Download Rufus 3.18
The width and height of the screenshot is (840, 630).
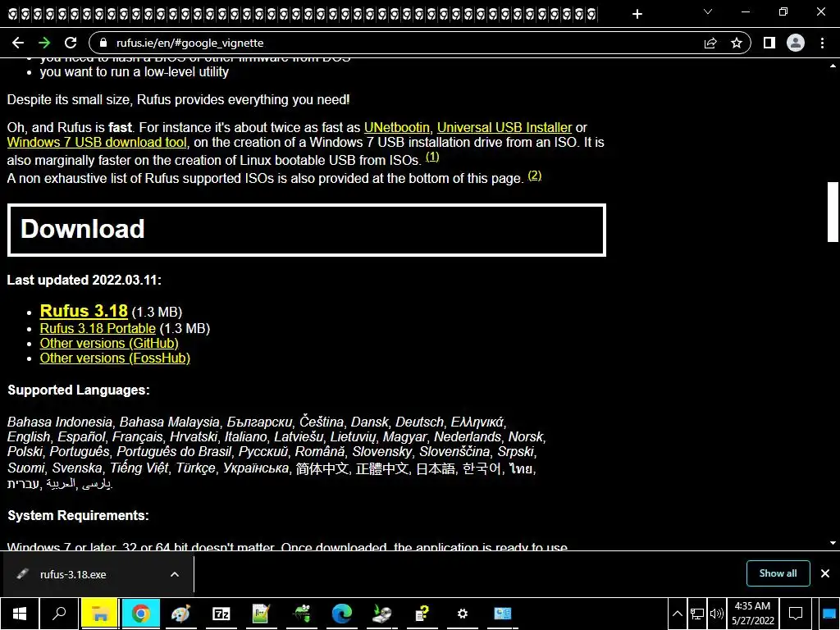(x=84, y=311)
